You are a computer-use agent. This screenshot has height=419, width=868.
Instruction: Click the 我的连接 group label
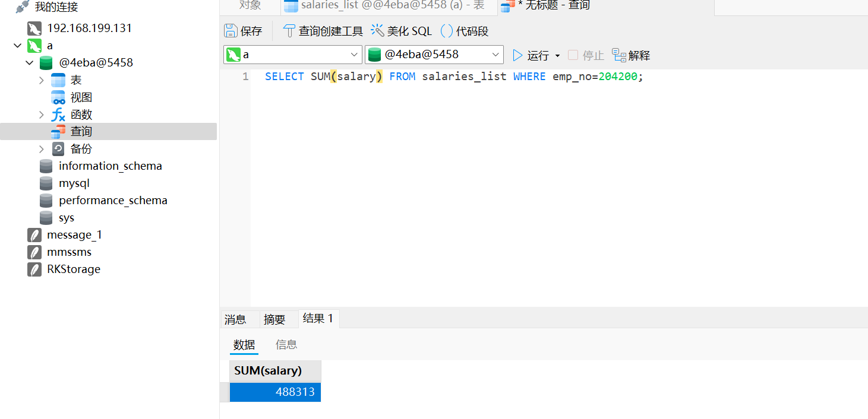56,7
